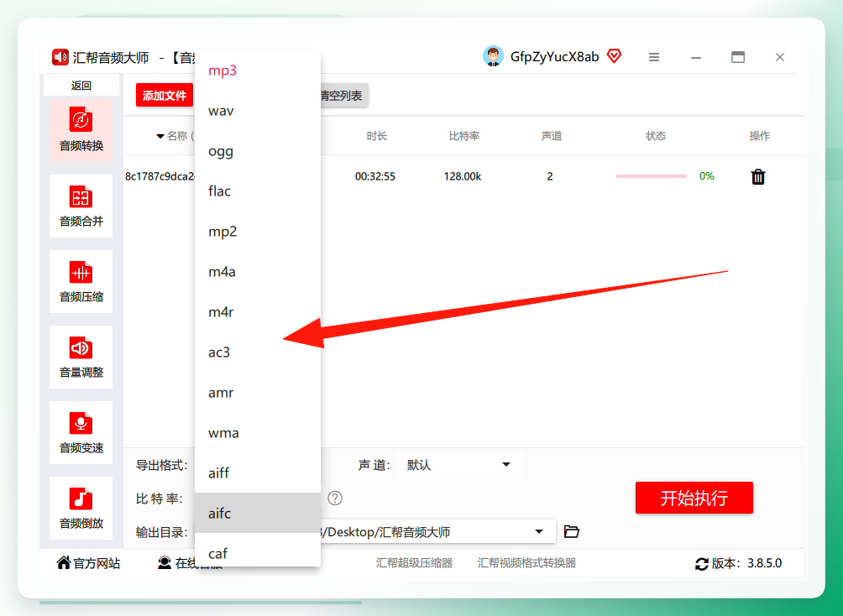
Task: Click the home icon for 官方网站
Action: point(64,562)
